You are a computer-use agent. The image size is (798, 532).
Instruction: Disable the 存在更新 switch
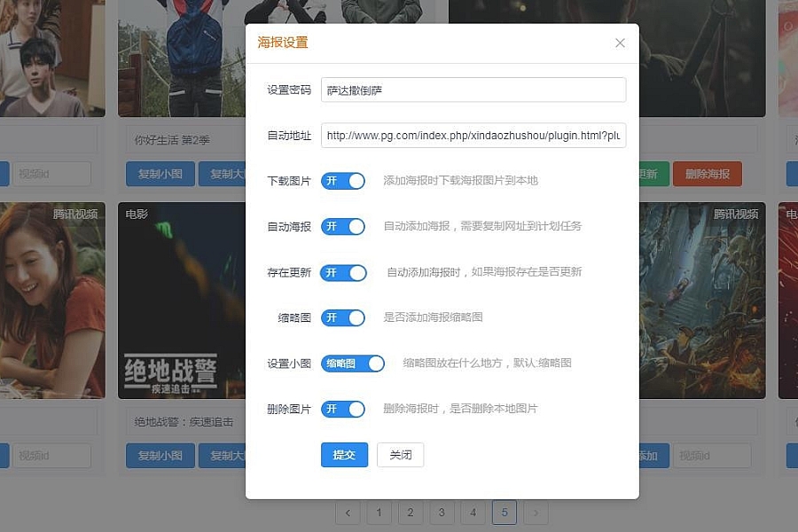coord(343,273)
